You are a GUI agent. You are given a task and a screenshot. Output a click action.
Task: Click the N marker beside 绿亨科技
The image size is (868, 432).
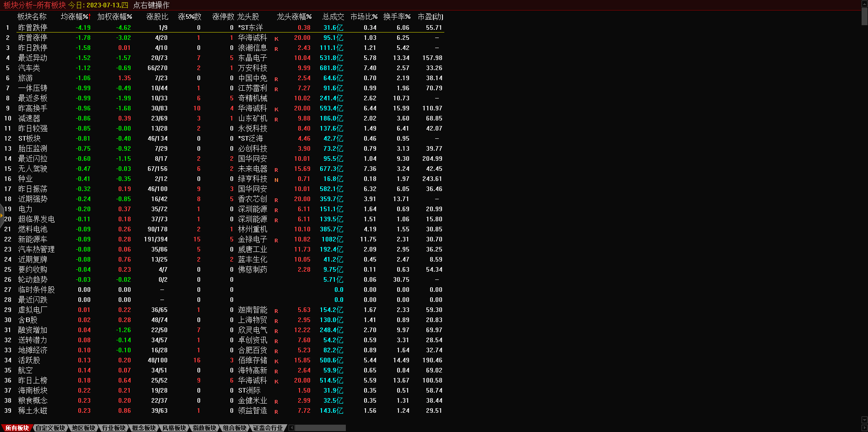[x=276, y=180]
